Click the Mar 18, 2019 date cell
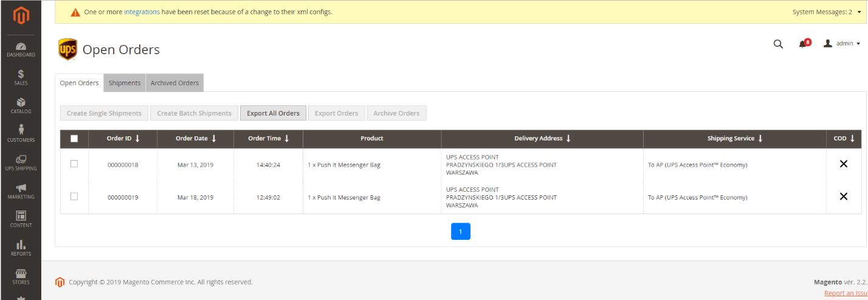The height and width of the screenshot is (300, 868). (x=195, y=197)
